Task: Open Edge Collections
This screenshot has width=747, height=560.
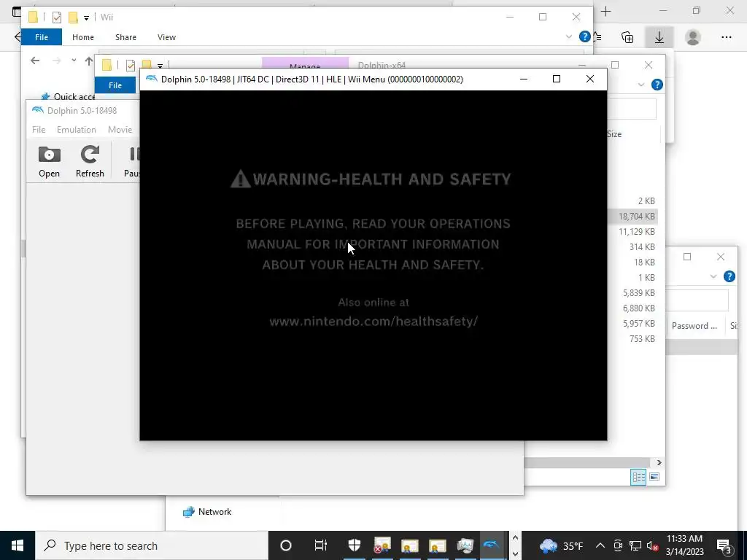Action: click(x=627, y=37)
